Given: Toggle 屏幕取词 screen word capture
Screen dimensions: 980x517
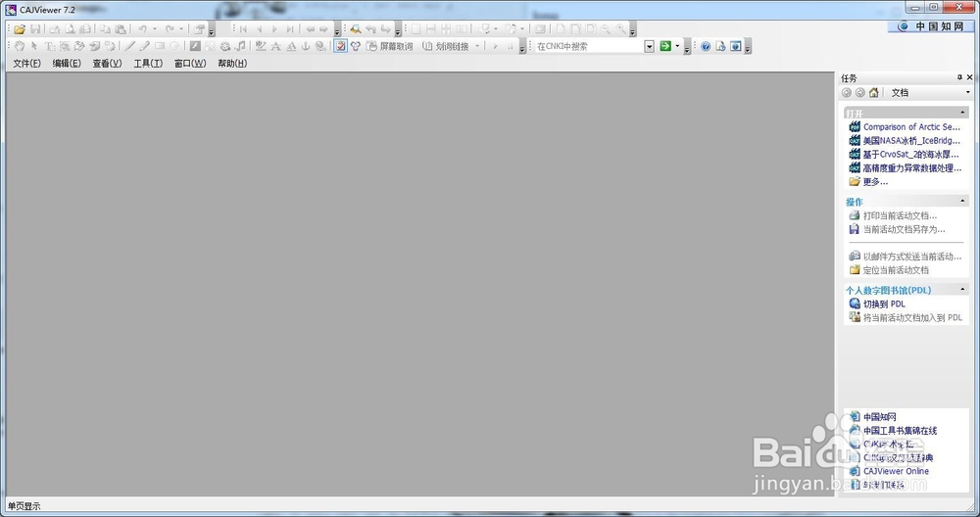Looking at the screenshot, I should (390, 46).
